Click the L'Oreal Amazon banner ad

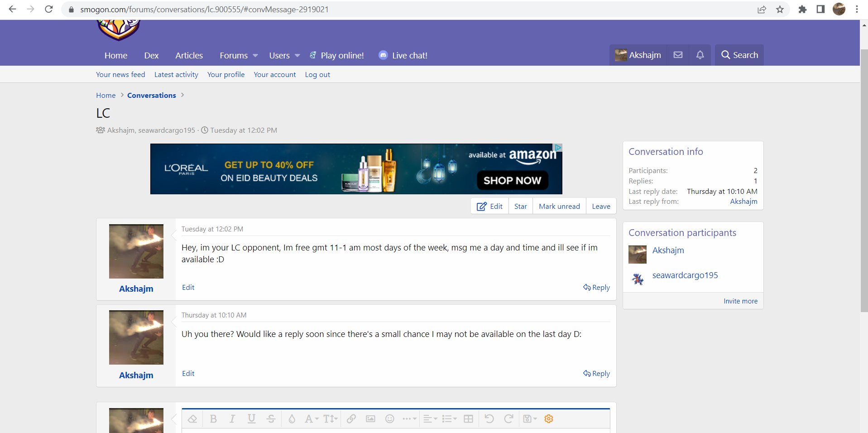356,169
